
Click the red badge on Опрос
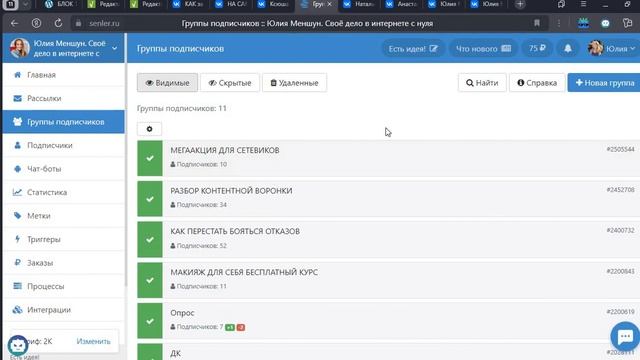241,327
